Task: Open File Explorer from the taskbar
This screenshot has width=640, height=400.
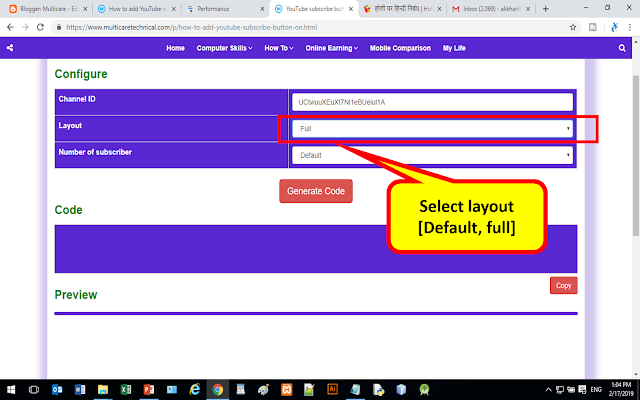Action: [103, 390]
